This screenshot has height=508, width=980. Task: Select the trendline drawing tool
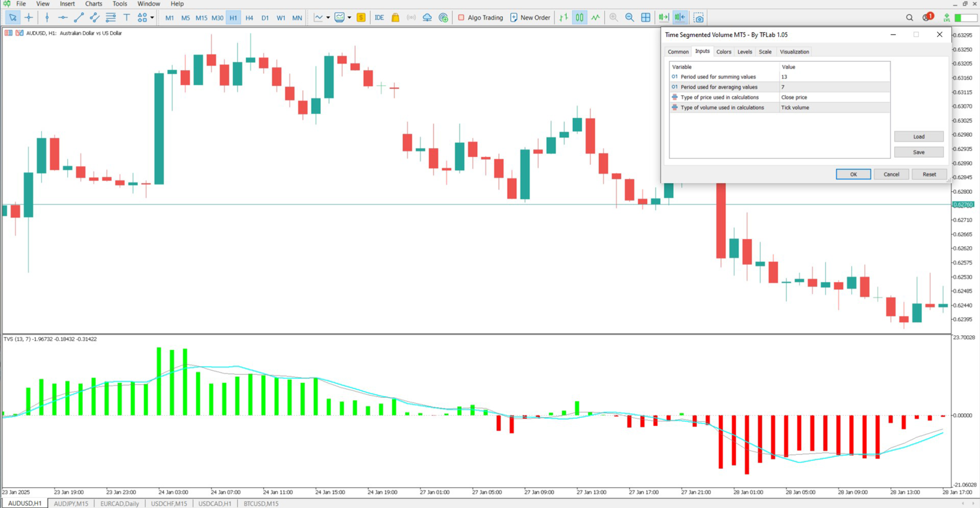pyautogui.click(x=78, y=17)
